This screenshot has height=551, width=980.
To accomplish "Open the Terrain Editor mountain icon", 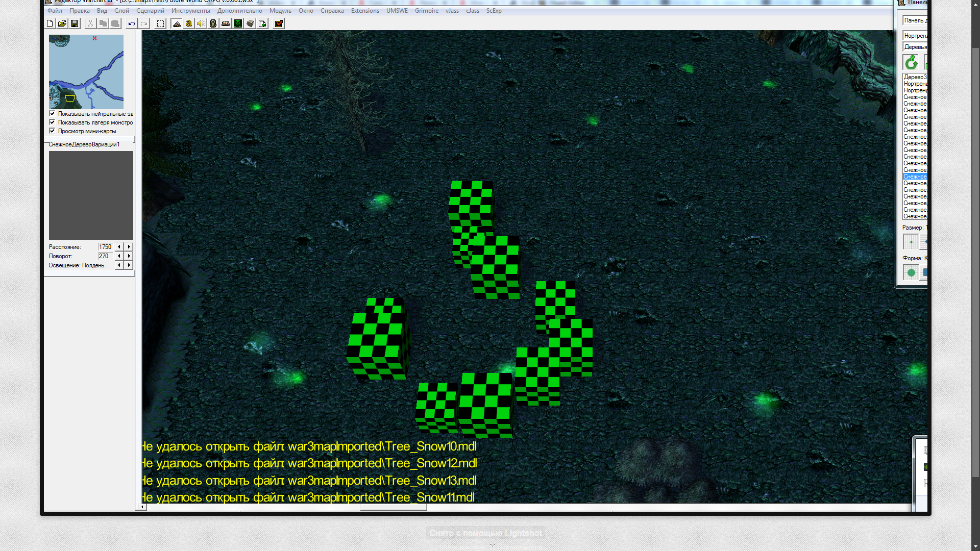I will [177, 23].
